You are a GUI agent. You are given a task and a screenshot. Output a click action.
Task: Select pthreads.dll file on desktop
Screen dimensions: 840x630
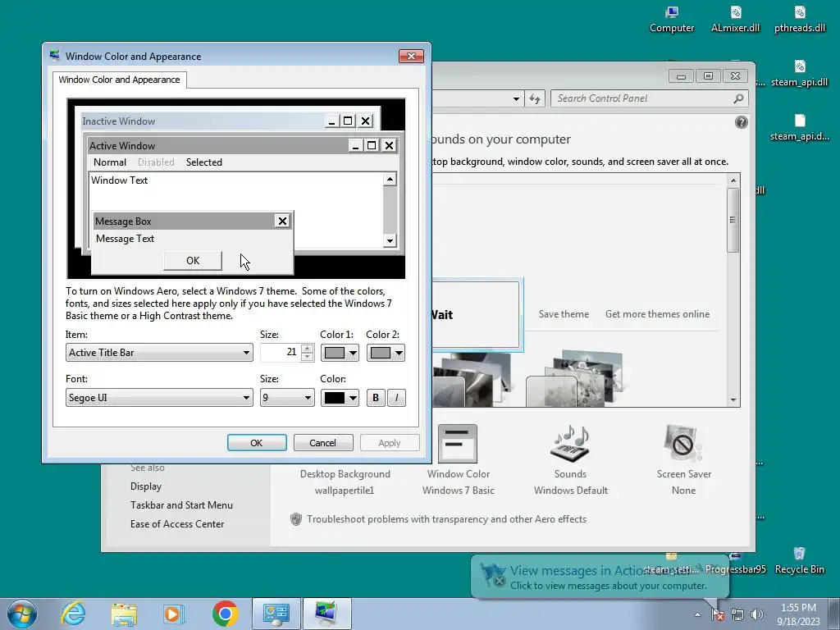[799, 20]
